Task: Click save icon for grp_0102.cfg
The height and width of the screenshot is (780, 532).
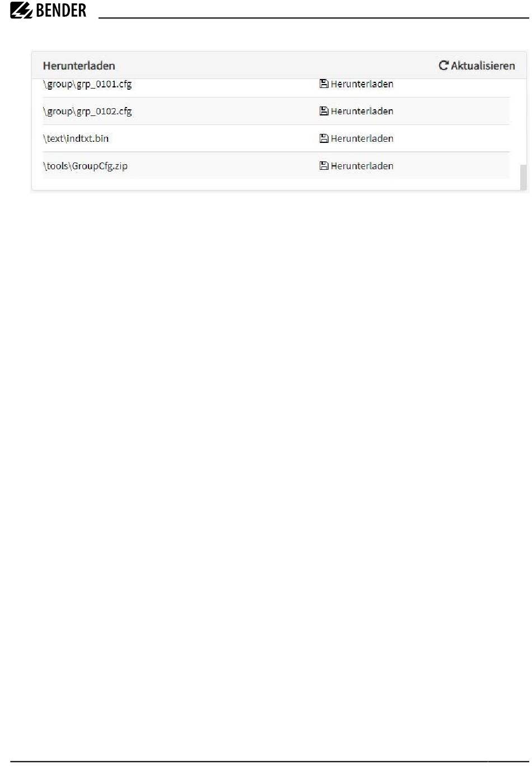Action: [324, 111]
